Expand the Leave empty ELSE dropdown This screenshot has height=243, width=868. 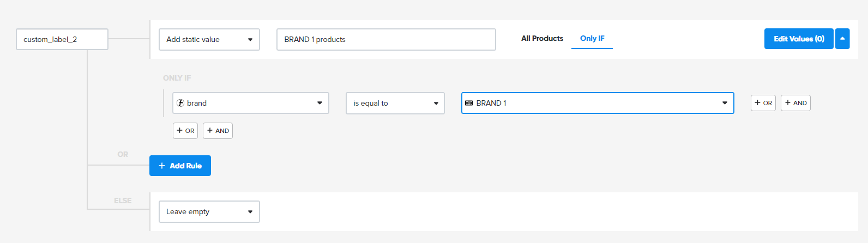tap(209, 212)
